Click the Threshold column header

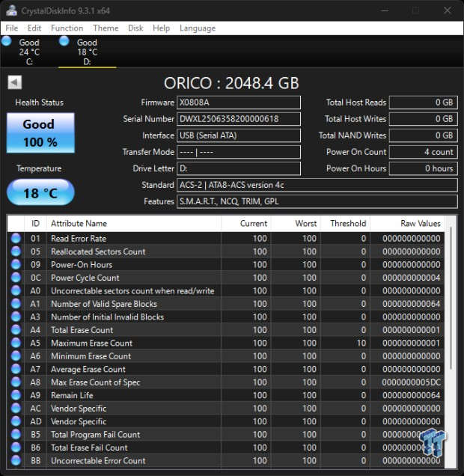(x=345, y=224)
